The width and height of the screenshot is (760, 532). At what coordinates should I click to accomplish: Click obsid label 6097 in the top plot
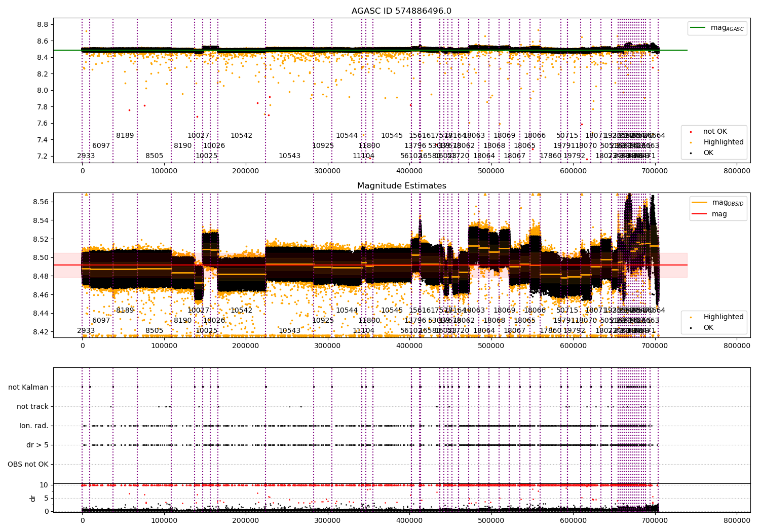pyautogui.click(x=101, y=146)
